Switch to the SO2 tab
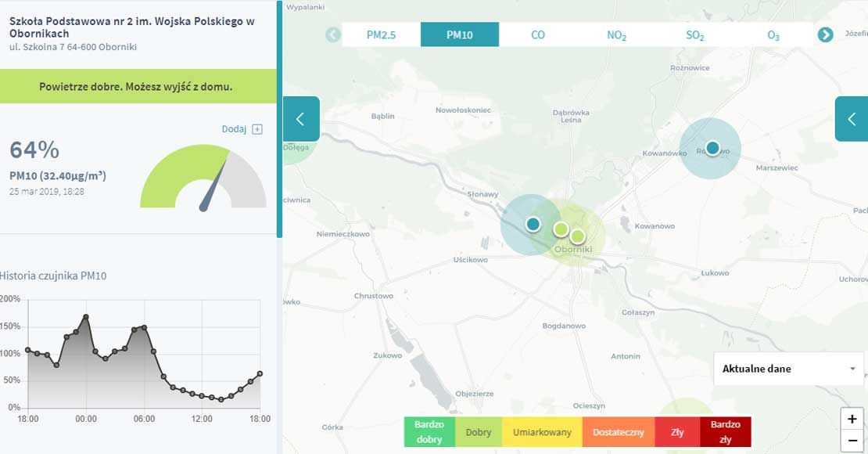 pyautogui.click(x=694, y=34)
